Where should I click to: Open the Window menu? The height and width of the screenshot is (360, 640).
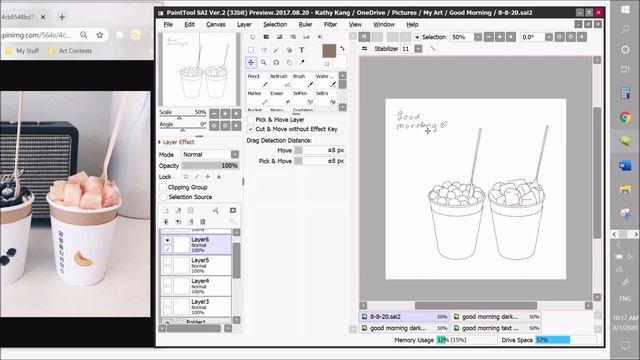(x=384, y=24)
